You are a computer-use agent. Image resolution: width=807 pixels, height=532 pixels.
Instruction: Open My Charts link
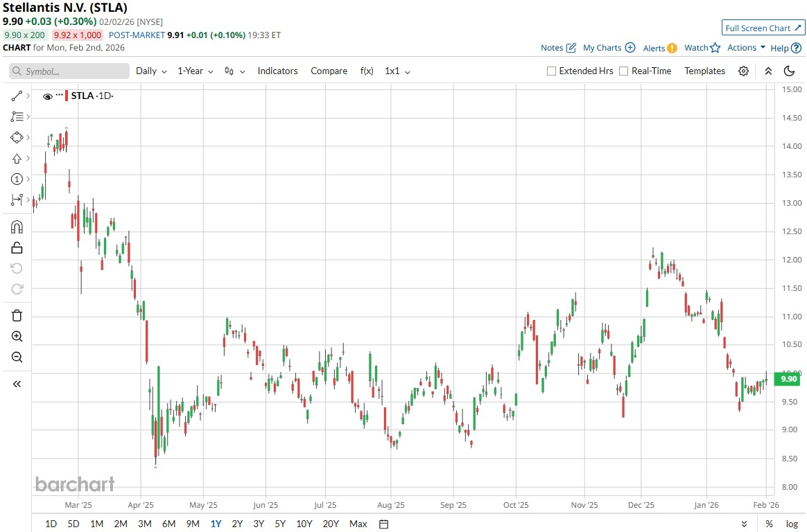[x=609, y=48]
